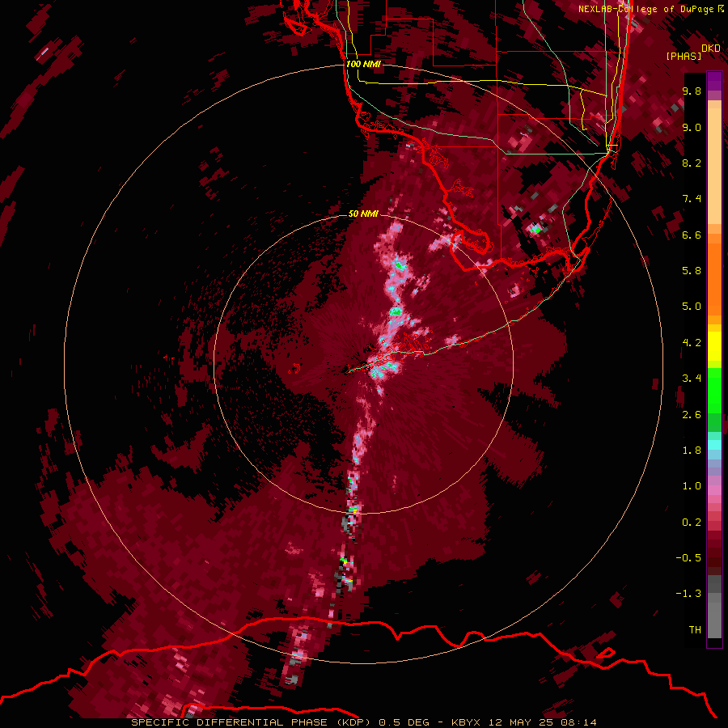728x728 pixels.
Task: Select the 4.2 value on the color scale
Action: [x=692, y=343]
